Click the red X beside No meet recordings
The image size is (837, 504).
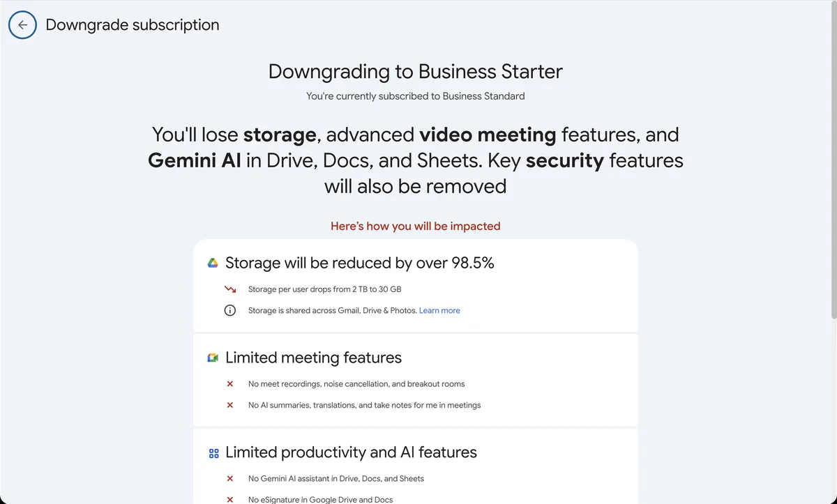coord(229,383)
